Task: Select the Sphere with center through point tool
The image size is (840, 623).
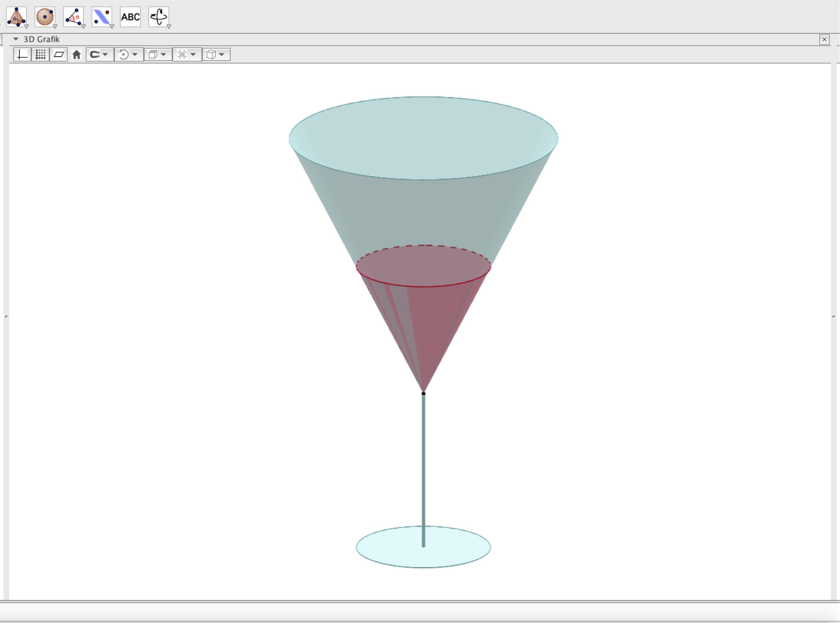Action: point(45,16)
